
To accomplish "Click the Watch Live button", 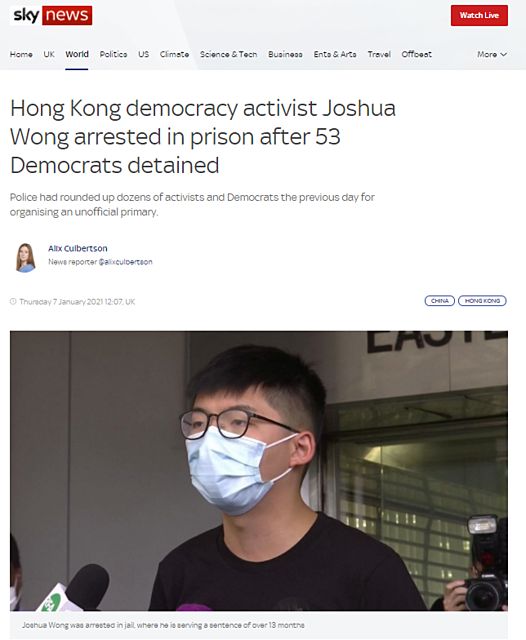I will pyautogui.click(x=479, y=16).
